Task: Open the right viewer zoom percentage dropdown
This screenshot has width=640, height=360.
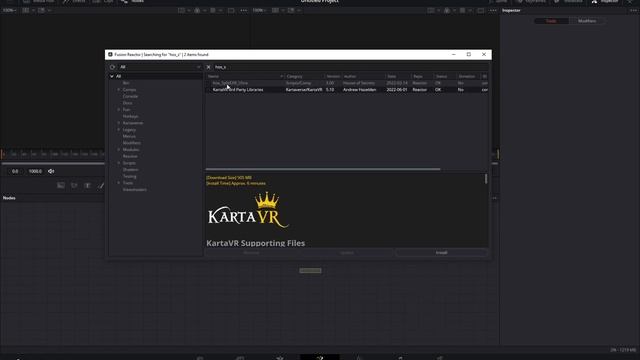Action: point(259,11)
